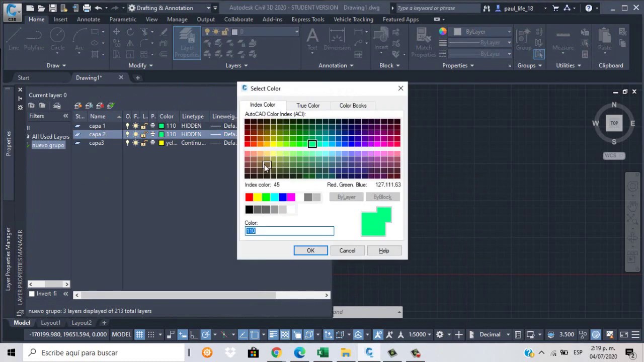Click the yellow color swatch of layer capa3
Viewport: 644px width, 362px height.
[x=162, y=143]
